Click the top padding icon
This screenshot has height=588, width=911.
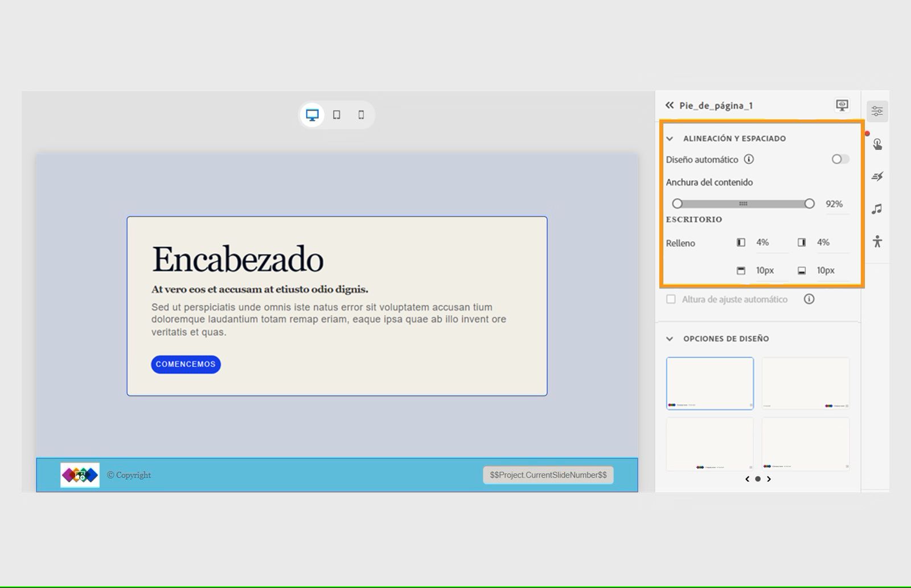coord(741,270)
